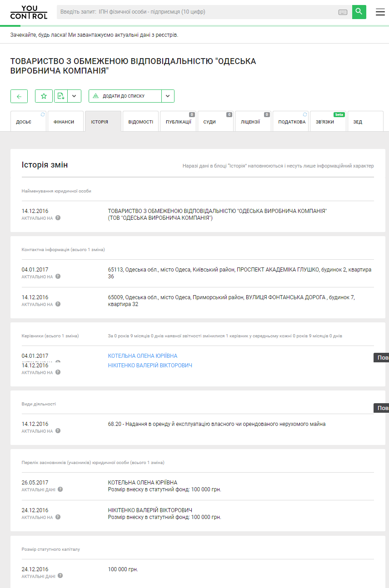
Task: Add company to favorites with star
Action: point(44,96)
